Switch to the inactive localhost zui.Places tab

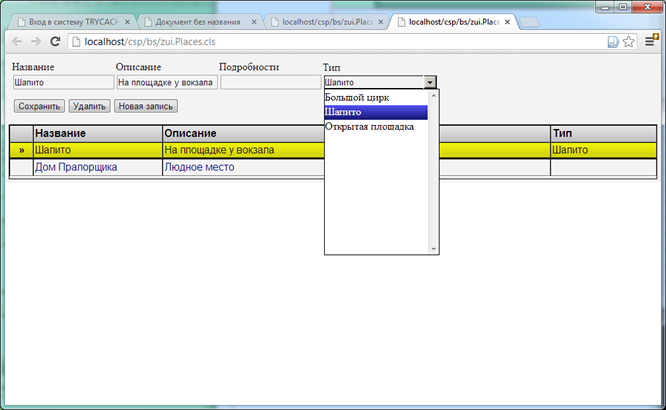[326, 22]
